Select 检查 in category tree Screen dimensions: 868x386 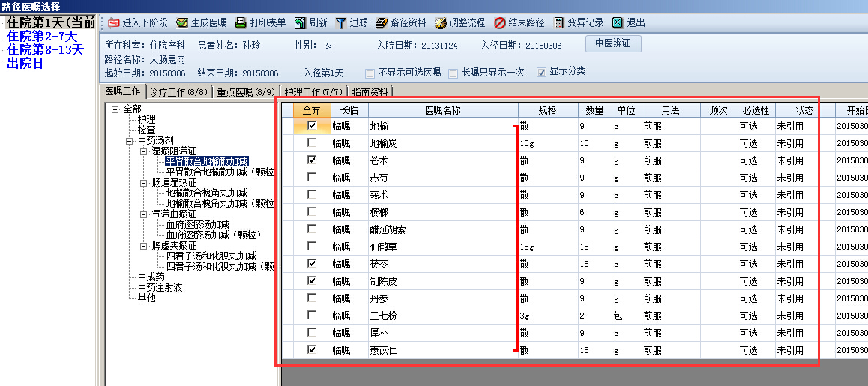(x=147, y=130)
